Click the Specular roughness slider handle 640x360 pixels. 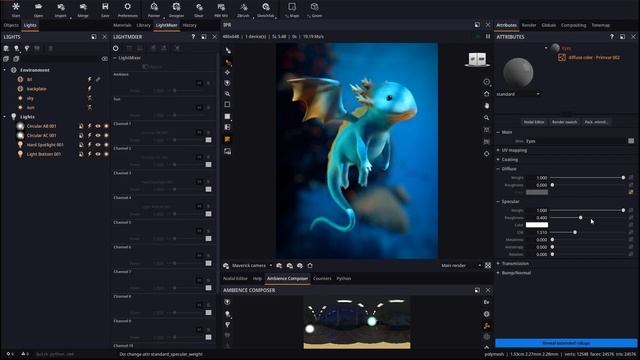pos(580,218)
